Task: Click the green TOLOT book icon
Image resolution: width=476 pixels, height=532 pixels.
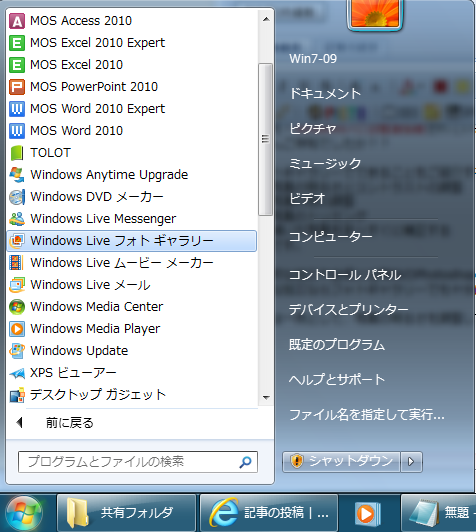Action: 17,153
